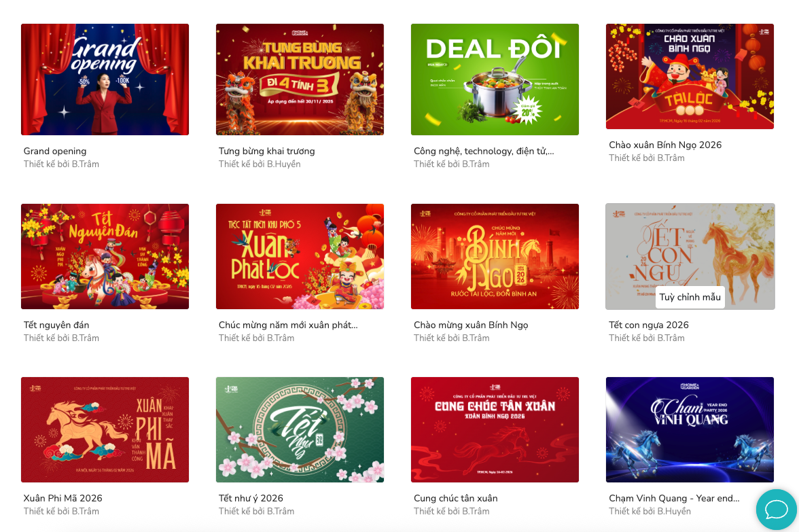Image resolution: width=799 pixels, height=532 pixels.
Task: Open the green Tết như ý thumbnail
Action: 300,429
